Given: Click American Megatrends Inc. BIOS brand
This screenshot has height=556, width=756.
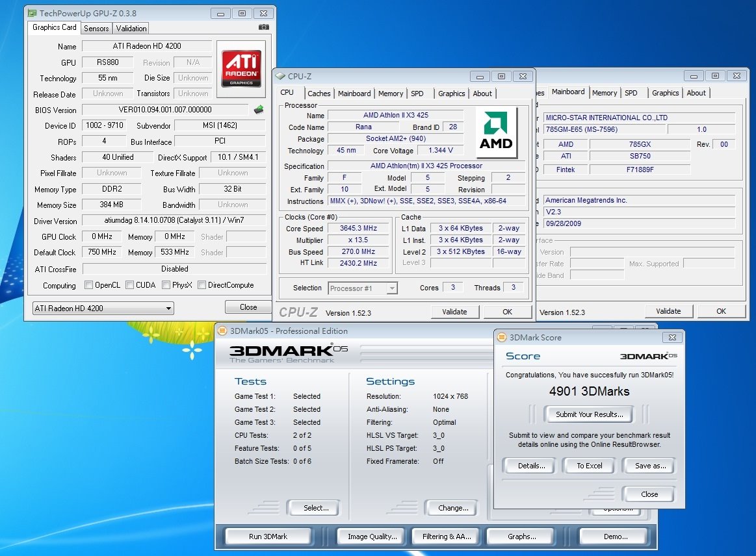Looking at the screenshot, I should click(640, 201).
